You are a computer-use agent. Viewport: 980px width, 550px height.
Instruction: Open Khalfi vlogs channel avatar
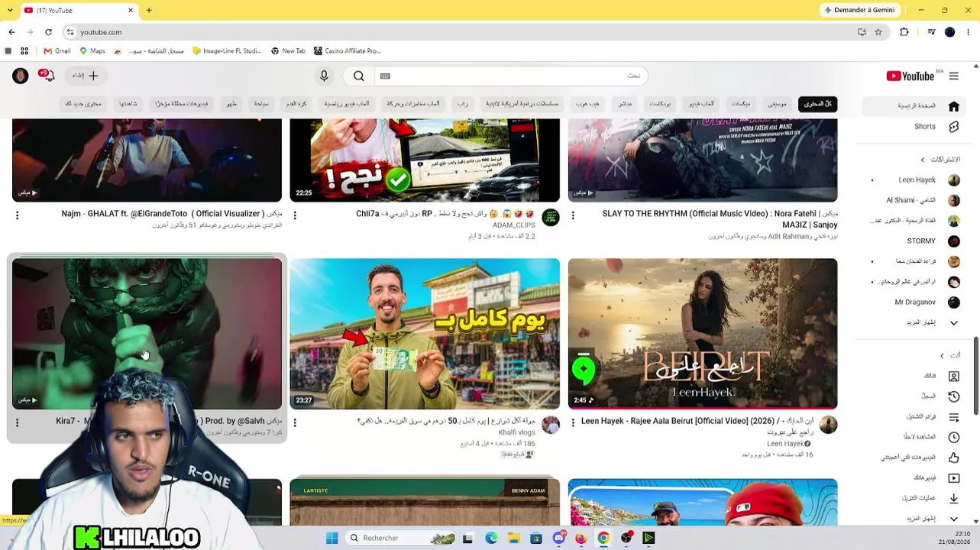550,425
